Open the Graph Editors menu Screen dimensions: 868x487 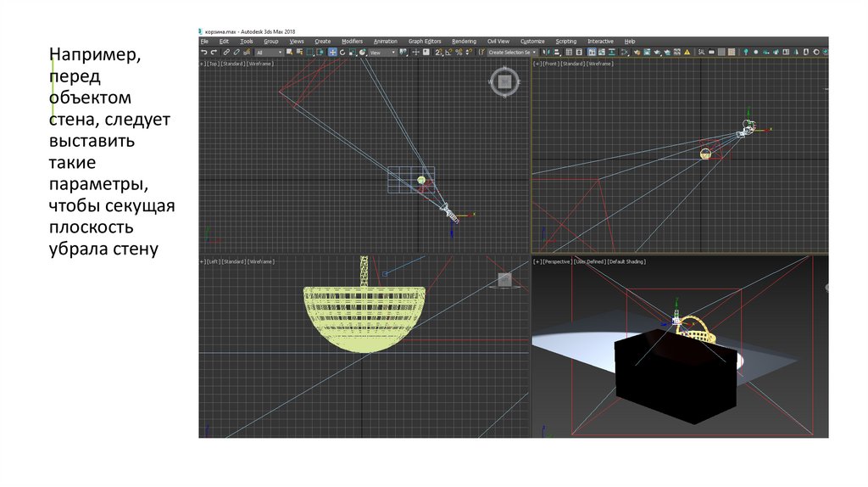coord(425,41)
